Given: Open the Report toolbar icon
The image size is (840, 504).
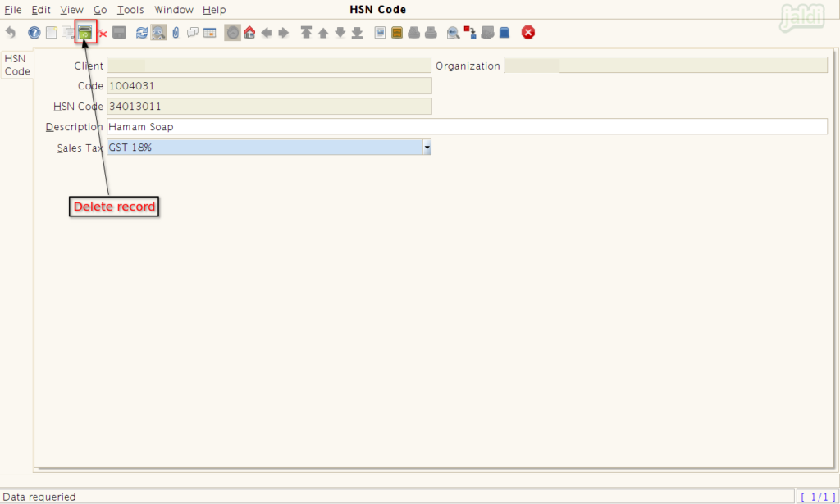Looking at the screenshot, I should point(380,33).
